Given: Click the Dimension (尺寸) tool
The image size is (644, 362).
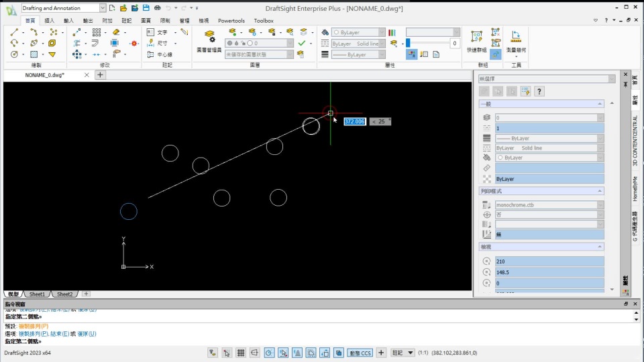Looking at the screenshot, I should coord(157,43).
